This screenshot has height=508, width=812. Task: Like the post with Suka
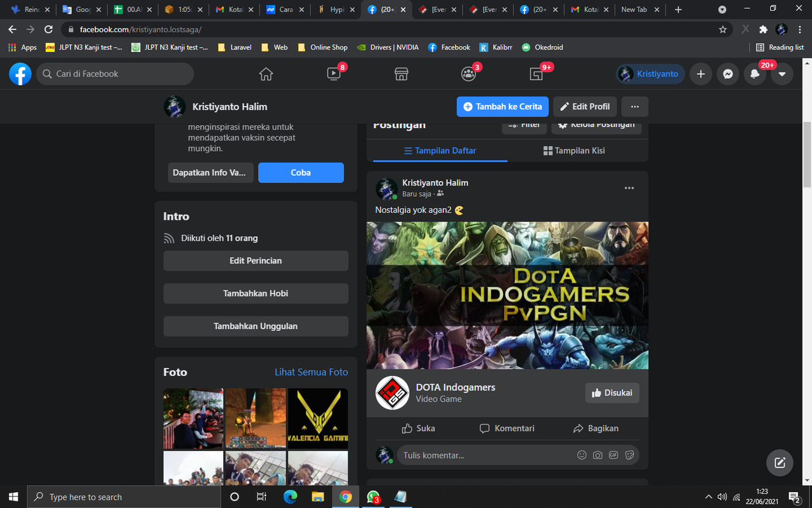pos(419,429)
